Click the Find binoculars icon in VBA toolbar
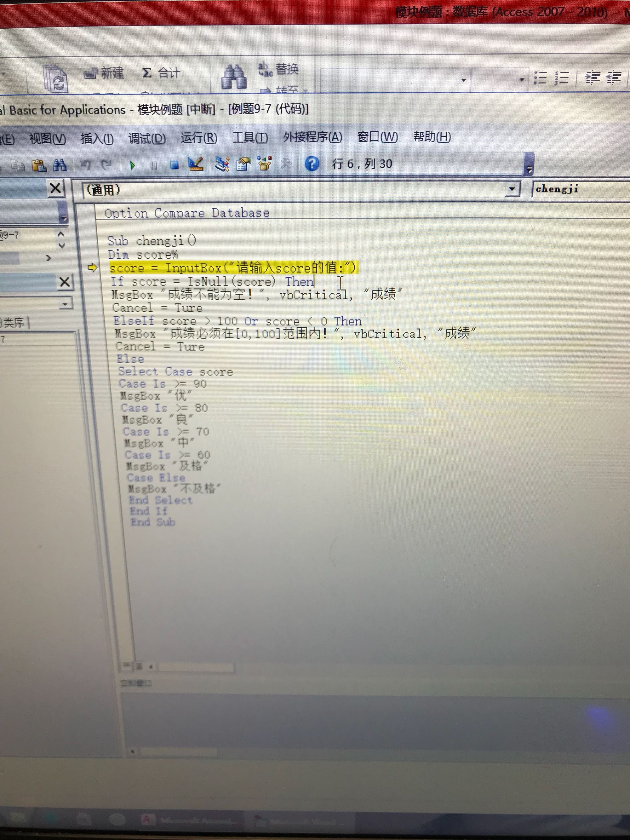 [x=60, y=165]
